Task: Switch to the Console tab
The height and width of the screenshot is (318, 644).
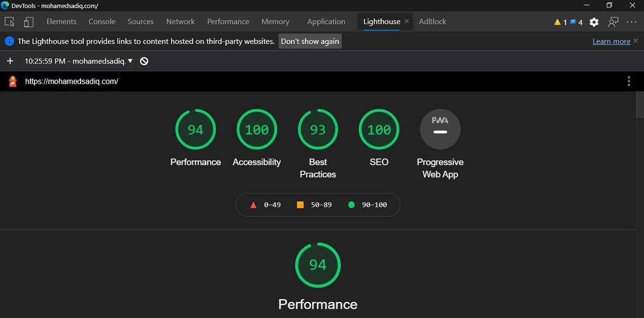Action: pyautogui.click(x=102, y=21)
